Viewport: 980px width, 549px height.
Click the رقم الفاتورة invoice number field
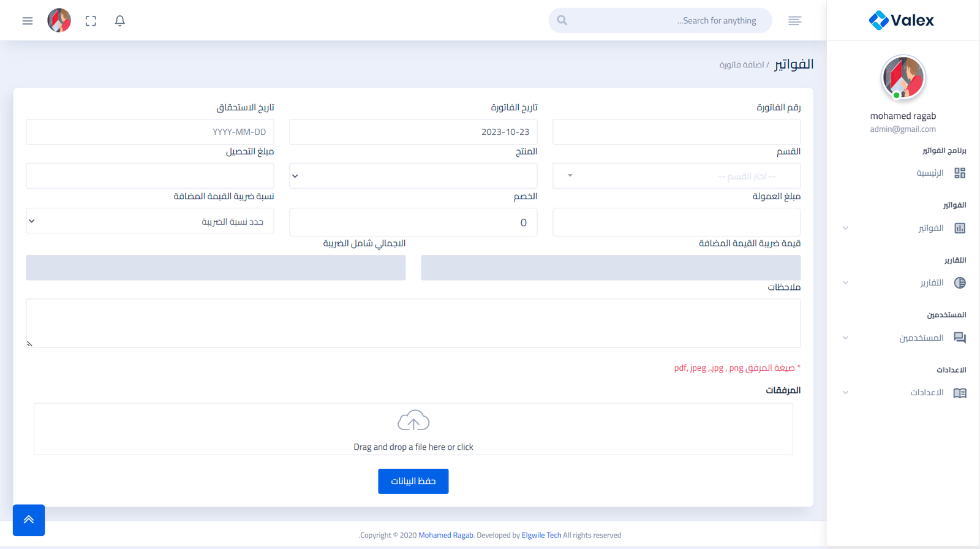(x=676, y=132)
